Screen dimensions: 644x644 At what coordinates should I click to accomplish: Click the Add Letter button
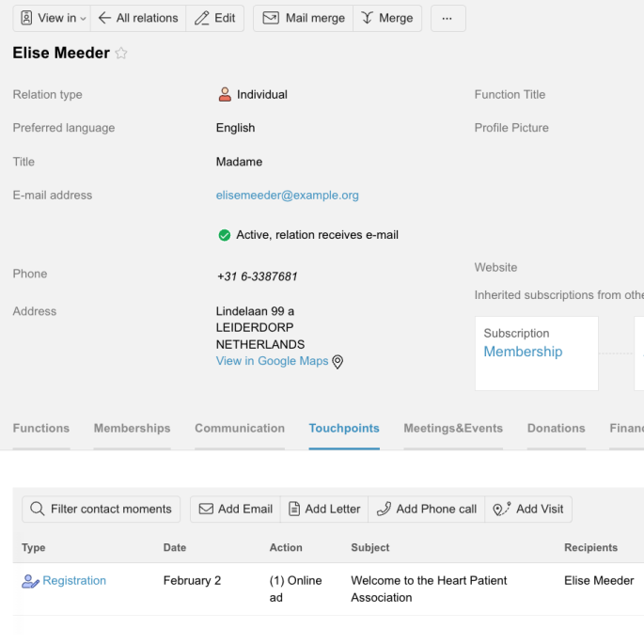tap(324, 509)
